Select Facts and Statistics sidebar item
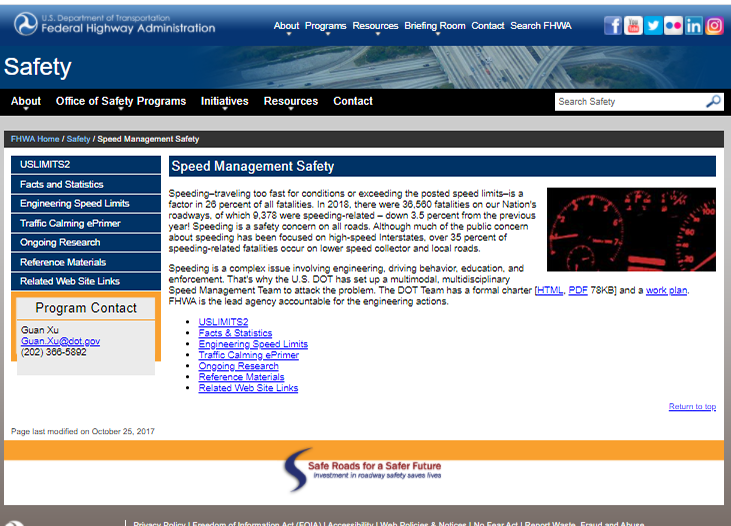The height and width of the screenshot is (526, 731). [86, 184]
